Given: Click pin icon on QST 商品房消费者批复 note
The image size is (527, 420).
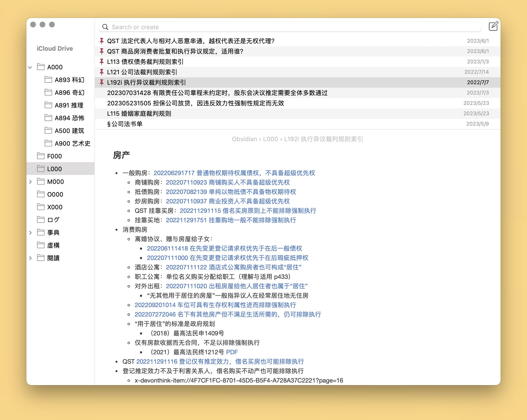Looking at the screenshot, I should (102, 51).
